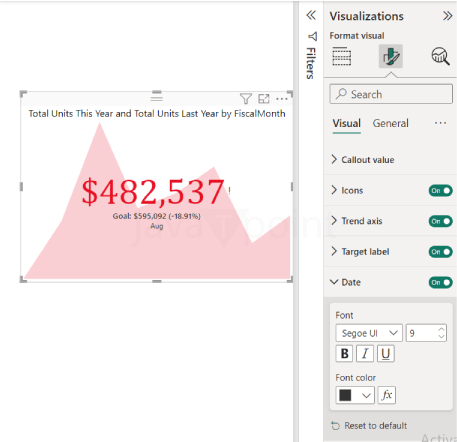Screen dimensions: 457x442
Task: Turn off the Target label toggle
Action: tap(440, 252)
